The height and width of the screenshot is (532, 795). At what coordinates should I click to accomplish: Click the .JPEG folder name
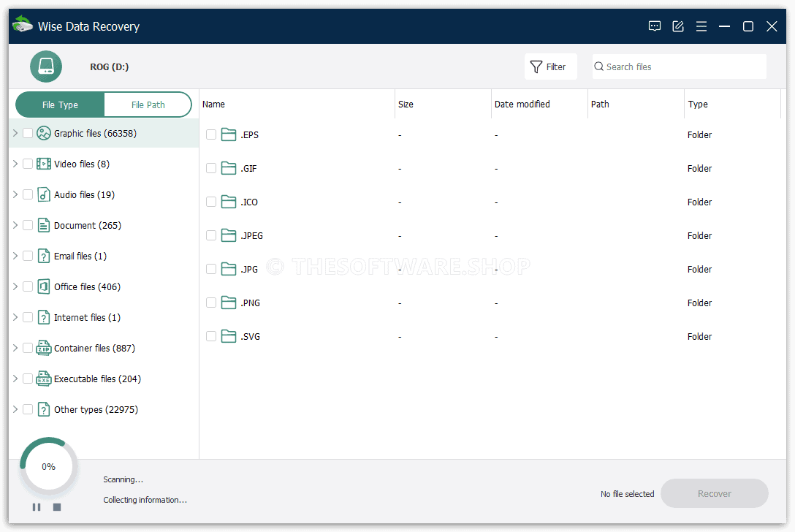(251, 236)
